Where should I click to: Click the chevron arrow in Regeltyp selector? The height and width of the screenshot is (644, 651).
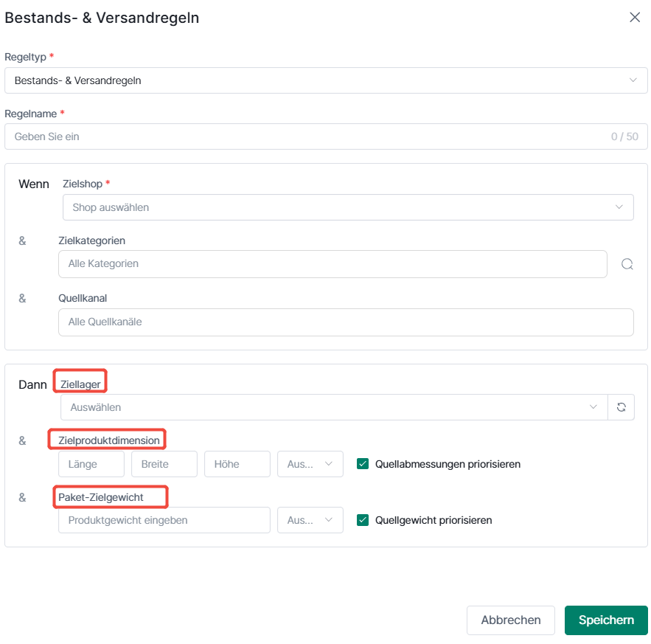[633, 80]
